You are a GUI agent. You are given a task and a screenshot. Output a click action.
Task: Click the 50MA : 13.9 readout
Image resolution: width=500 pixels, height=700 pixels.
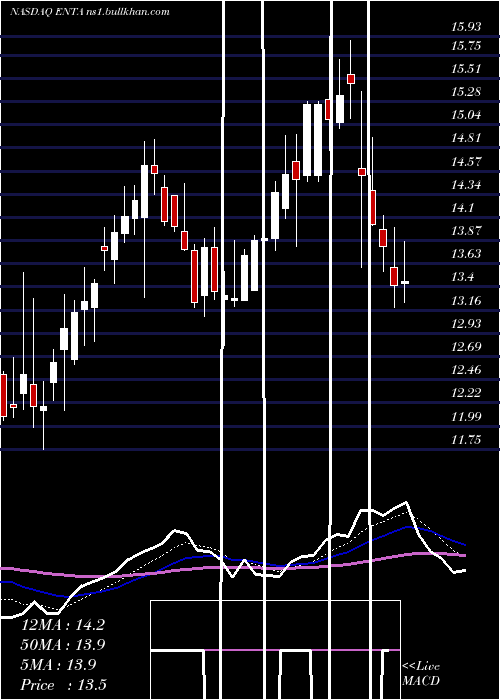click(x=63, y=645)
